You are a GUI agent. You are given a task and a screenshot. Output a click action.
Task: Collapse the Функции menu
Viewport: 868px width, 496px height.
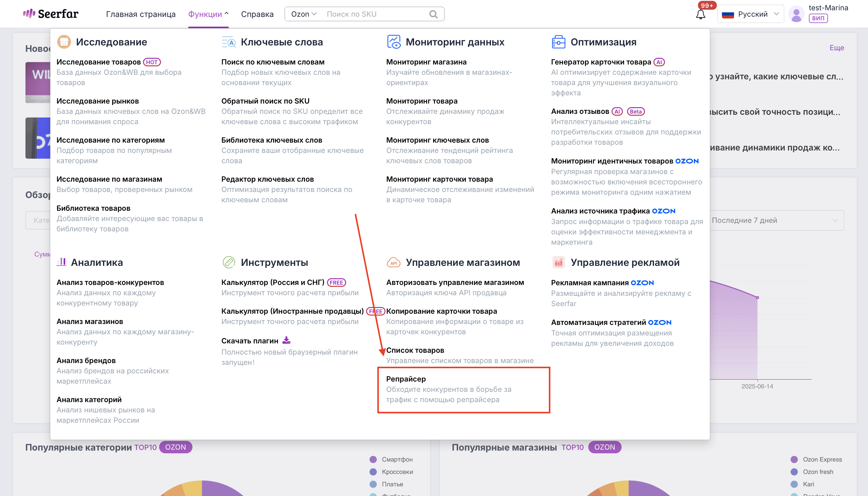pyautogui.click(x=208, y=14)
